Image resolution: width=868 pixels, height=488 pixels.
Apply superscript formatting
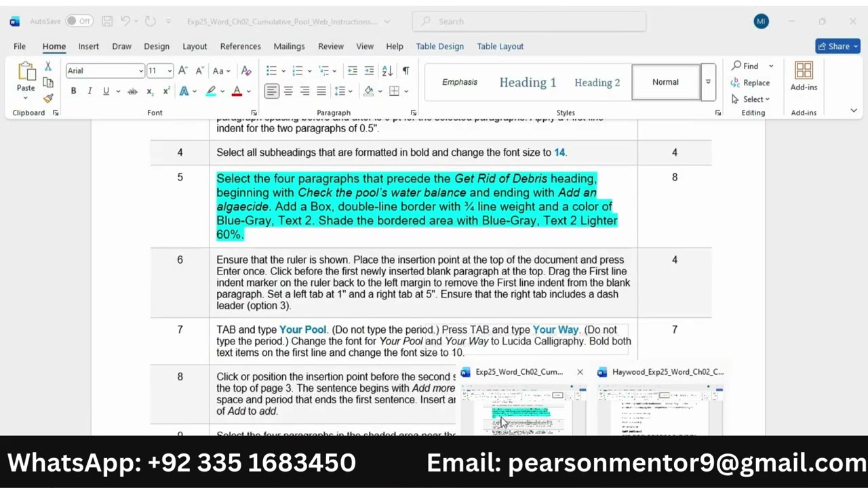[166, 91]
